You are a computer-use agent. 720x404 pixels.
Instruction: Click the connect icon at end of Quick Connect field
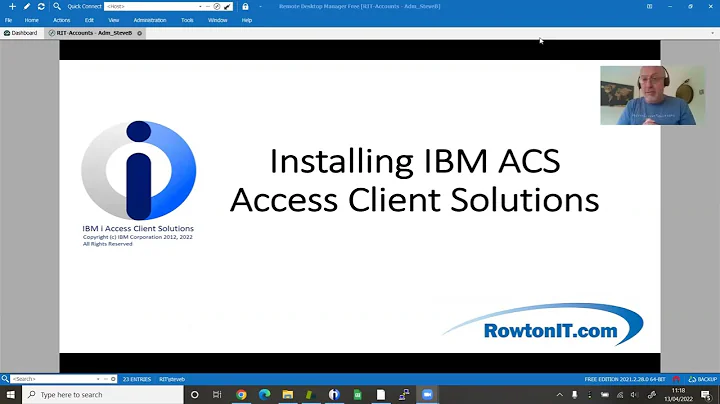coord(228,6)
